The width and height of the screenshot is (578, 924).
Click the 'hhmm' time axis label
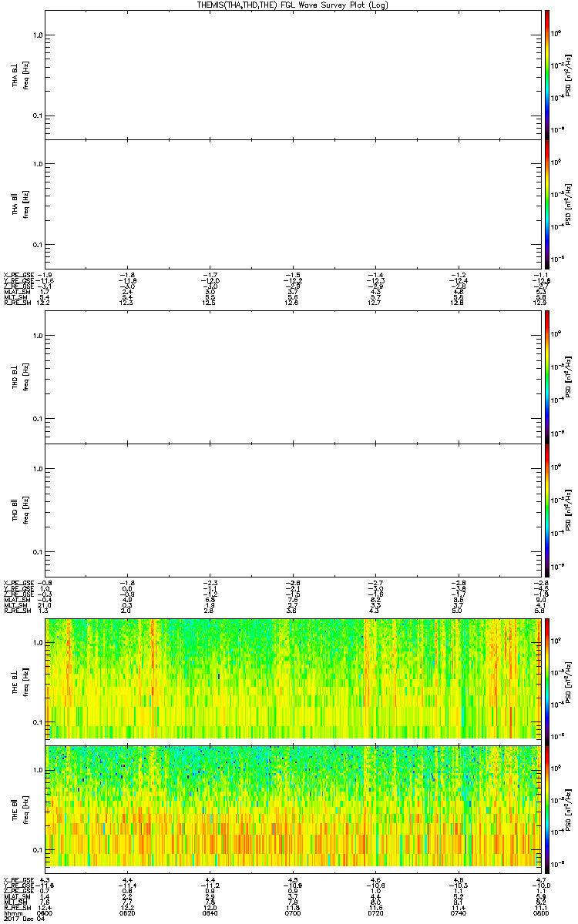13,912
